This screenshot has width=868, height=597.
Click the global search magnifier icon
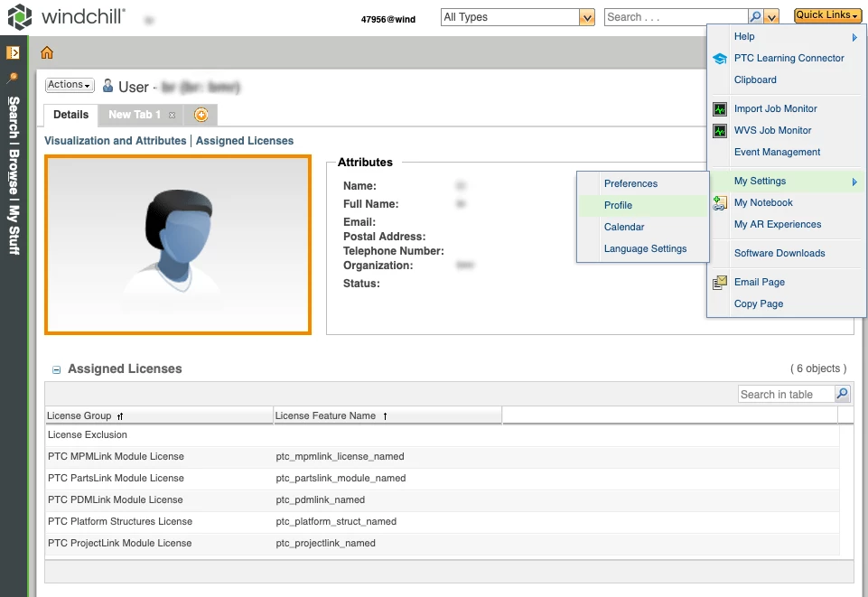click(755, 17)
